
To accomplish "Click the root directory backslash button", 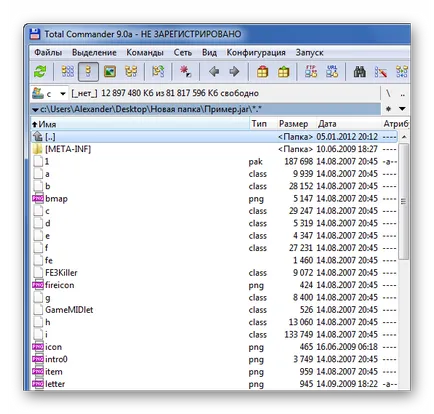I will [x=388, y=94].
